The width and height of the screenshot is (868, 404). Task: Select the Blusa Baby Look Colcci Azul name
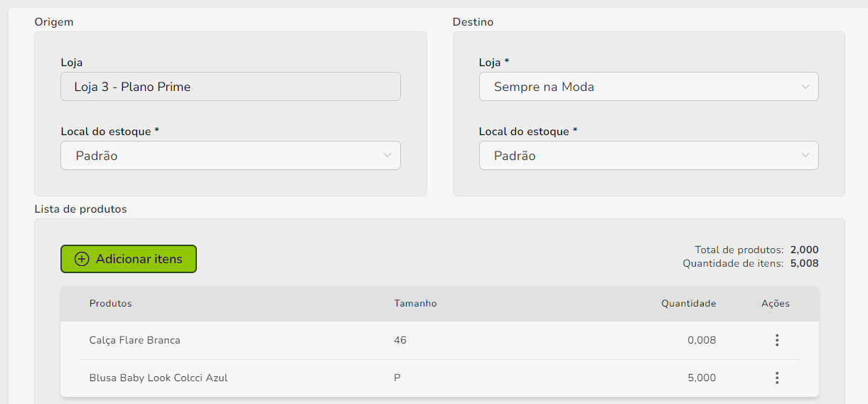click(159, 378)
